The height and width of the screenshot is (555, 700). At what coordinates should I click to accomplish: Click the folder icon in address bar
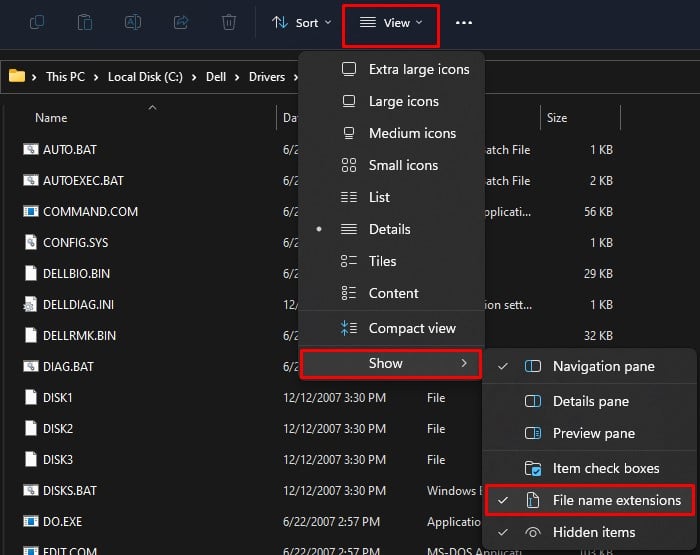coord(17,76)
